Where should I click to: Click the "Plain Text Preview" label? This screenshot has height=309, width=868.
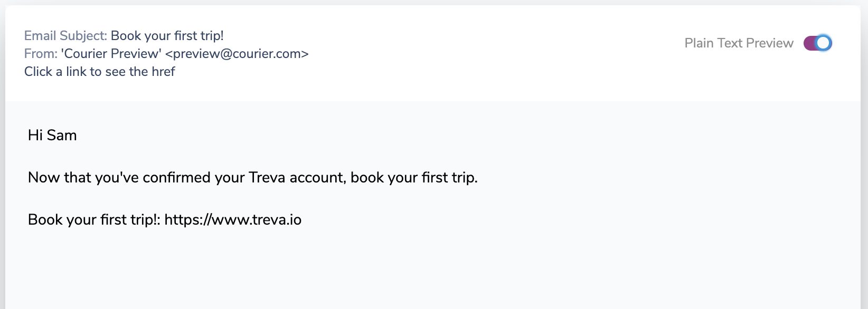pyautogui.click(x=739, y=43)
